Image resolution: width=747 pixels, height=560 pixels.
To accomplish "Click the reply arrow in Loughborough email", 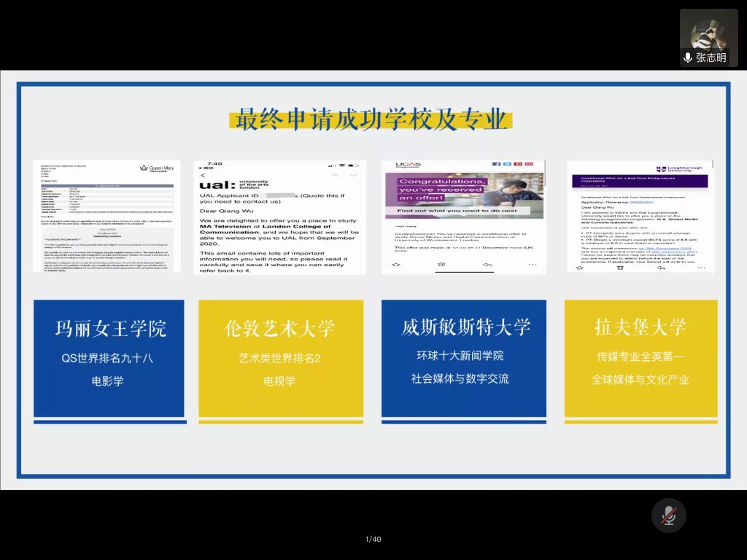I will pos(661,268).
